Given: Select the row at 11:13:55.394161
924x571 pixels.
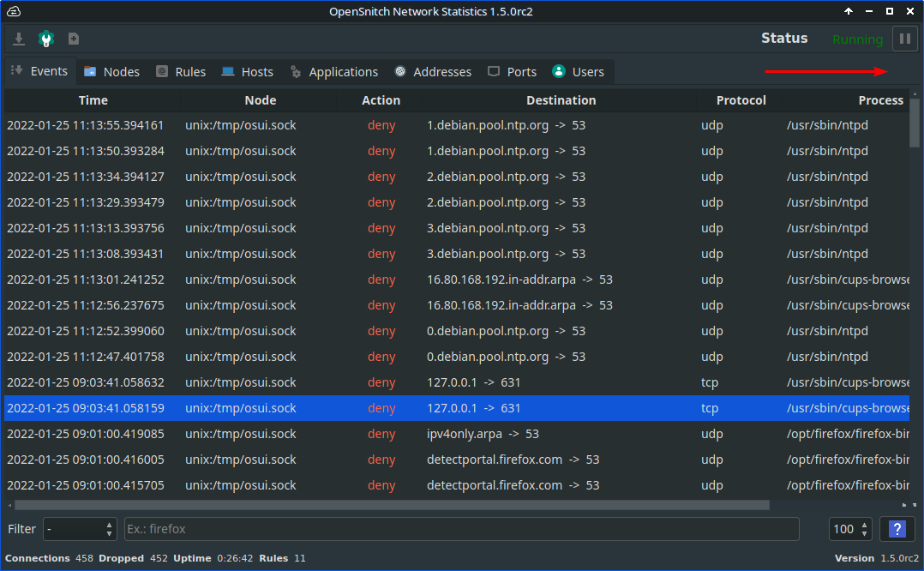Looking at the screenshot, I should click(x=457, y=125).
